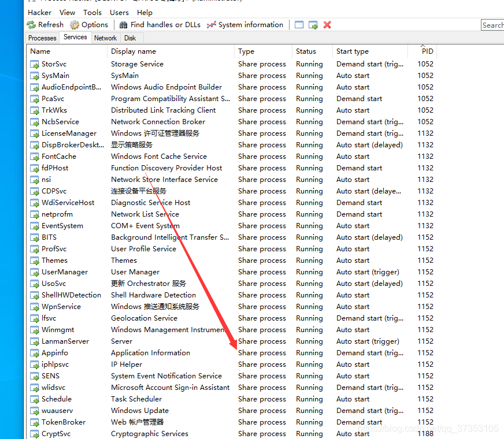This screenshot has width=504, height=439.
Task: Select the LanmanServer service name
Action: 65,341
